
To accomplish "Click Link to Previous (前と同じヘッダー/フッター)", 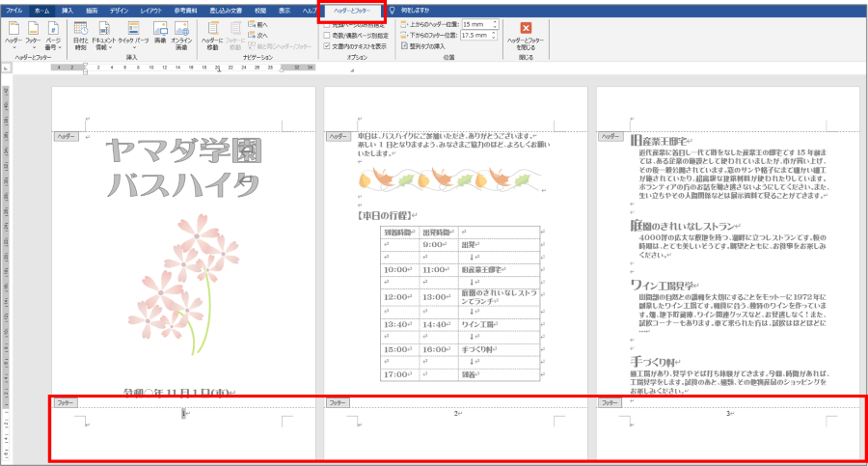I will pos(280,46).
